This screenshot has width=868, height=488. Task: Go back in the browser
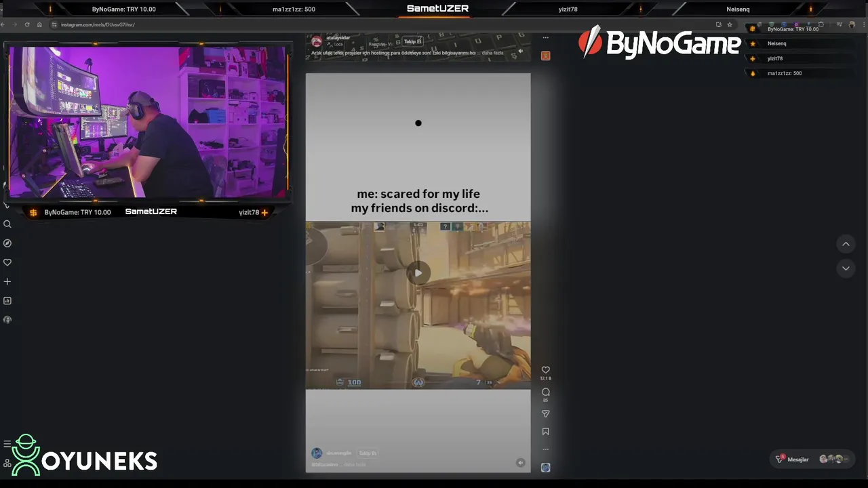point(3,24)
